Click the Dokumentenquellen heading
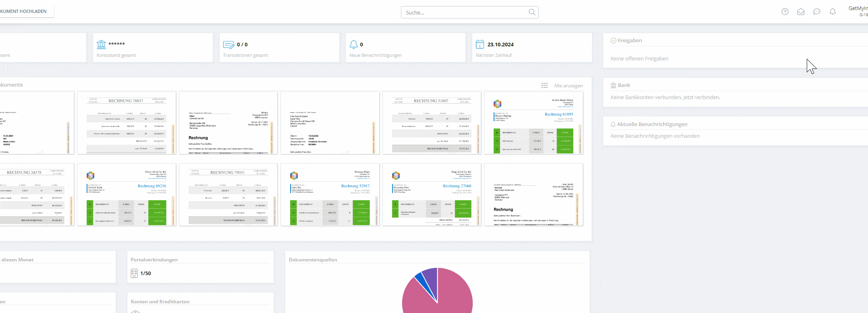 (x=313, y=260)
